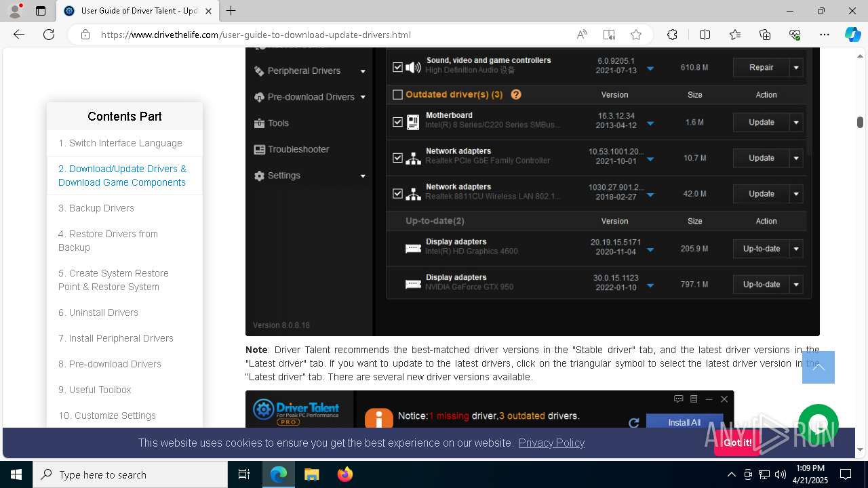The width and height of the screenshot is (868, 488).
Task: Accept cookies with Got it! button
Action: pos(737,443)
